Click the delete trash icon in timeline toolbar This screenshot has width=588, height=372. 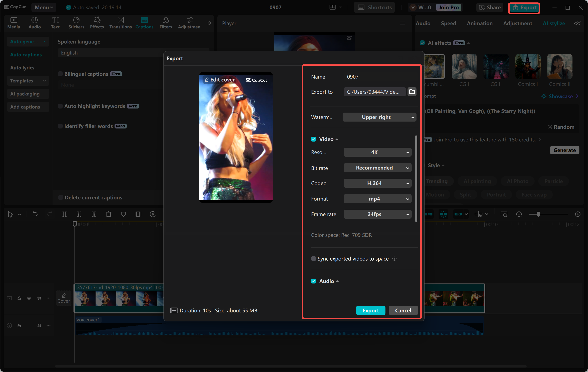tap(109, 214)
